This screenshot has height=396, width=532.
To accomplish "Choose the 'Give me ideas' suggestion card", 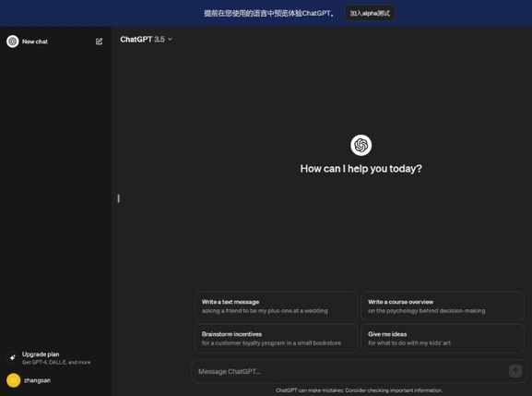I will (443, 338).
